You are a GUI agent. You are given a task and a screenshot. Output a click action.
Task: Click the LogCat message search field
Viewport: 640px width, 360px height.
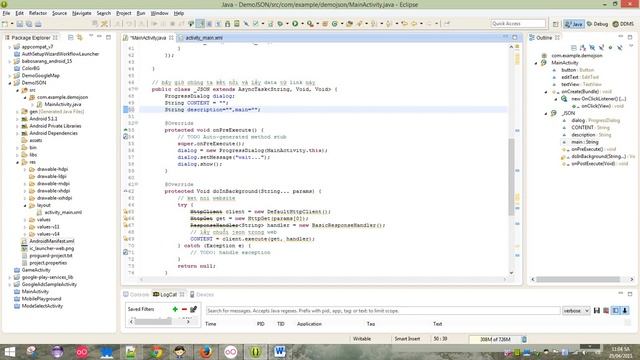(x=383, y=311)
